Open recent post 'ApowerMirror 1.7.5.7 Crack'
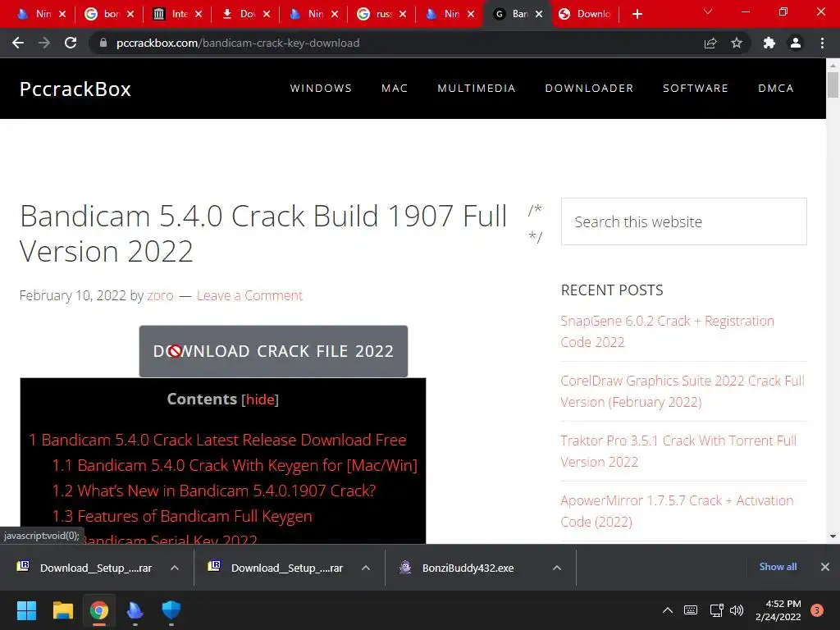Viewport: 840px width, 630px height. 677,512
